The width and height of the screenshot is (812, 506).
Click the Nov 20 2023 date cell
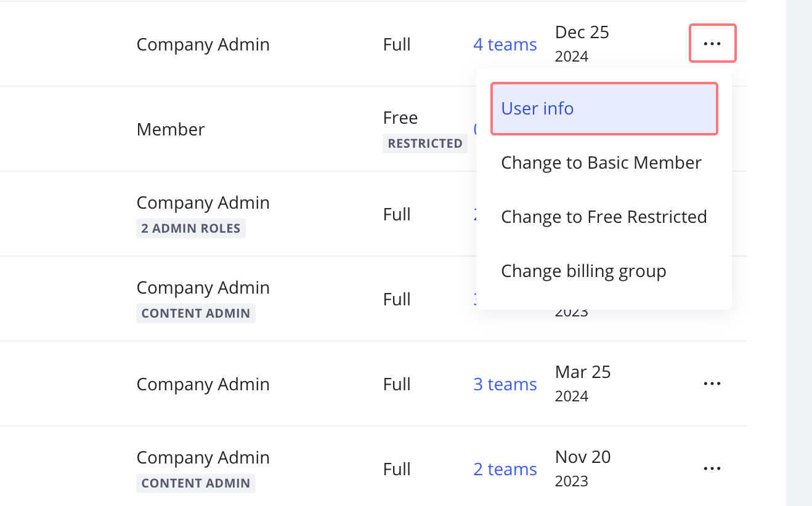tap(582, 468)
